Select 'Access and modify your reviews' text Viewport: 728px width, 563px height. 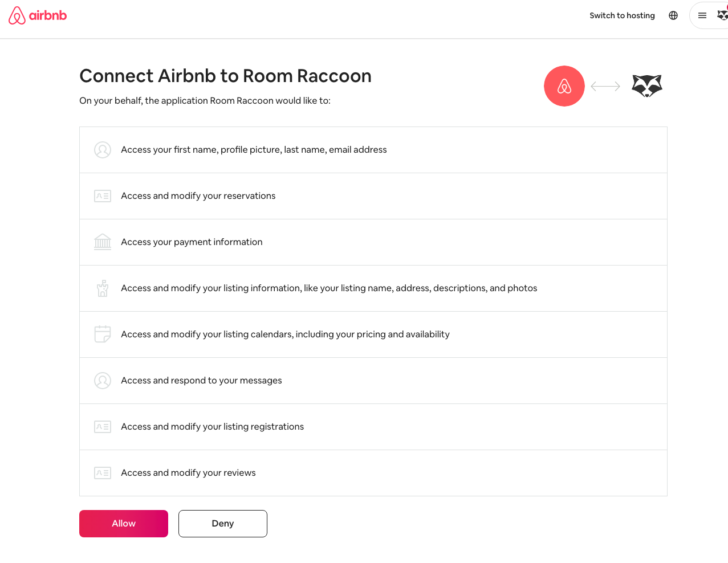tap(188, 473)
